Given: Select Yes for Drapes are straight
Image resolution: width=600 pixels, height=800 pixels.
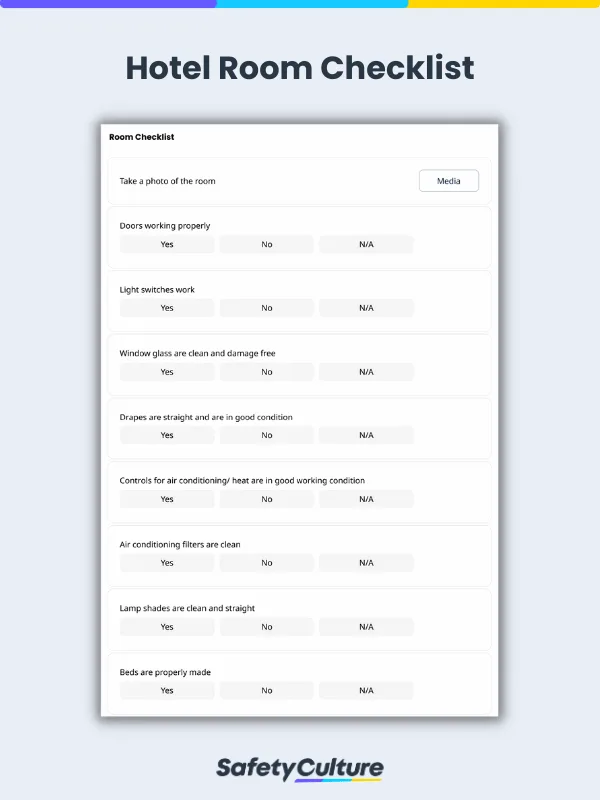Looking at the screenshot, I should click(167, 435).
